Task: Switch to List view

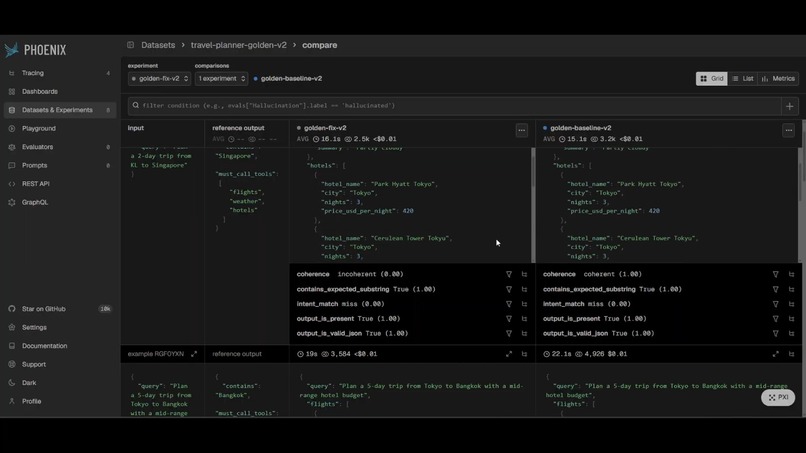Action: 743,79
